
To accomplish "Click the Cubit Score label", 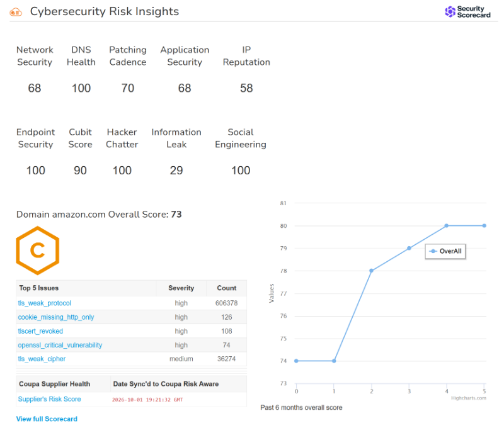I will coord(80,138).
